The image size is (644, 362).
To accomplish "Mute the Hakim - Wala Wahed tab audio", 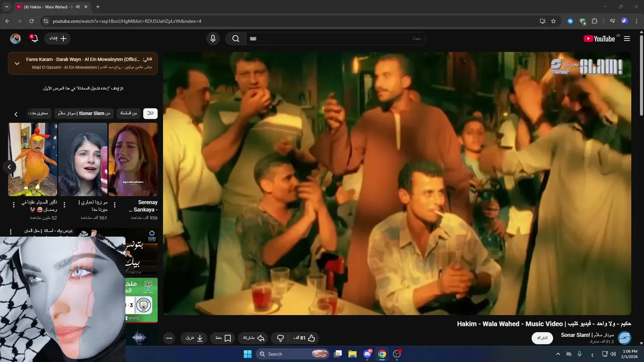I will point(77,7).
